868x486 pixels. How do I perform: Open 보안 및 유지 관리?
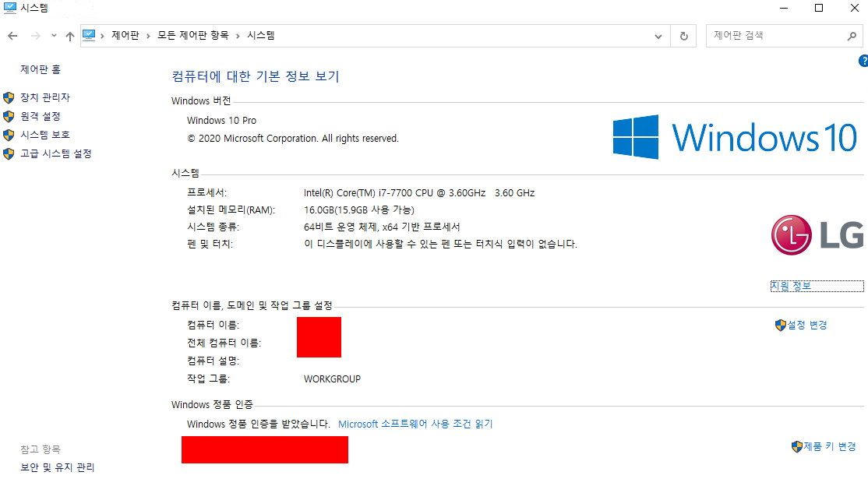(x=58, y=468)
